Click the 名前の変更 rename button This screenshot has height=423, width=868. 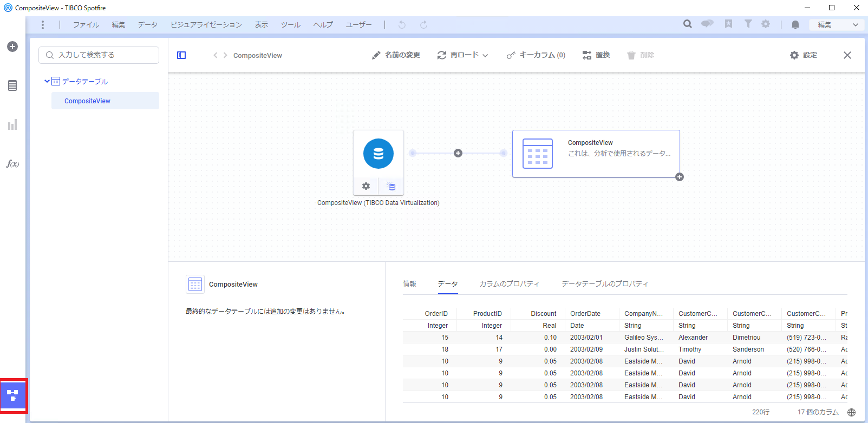point(396,55)
